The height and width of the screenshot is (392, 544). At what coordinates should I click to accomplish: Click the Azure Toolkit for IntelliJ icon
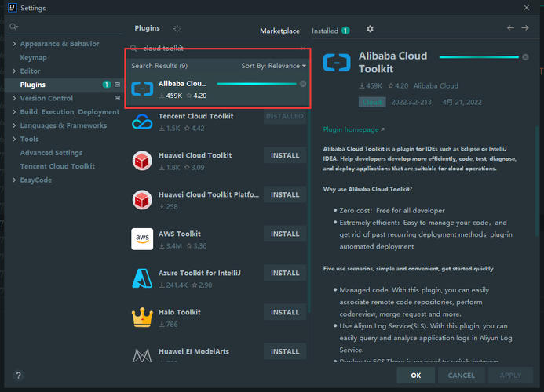(142, 278)
